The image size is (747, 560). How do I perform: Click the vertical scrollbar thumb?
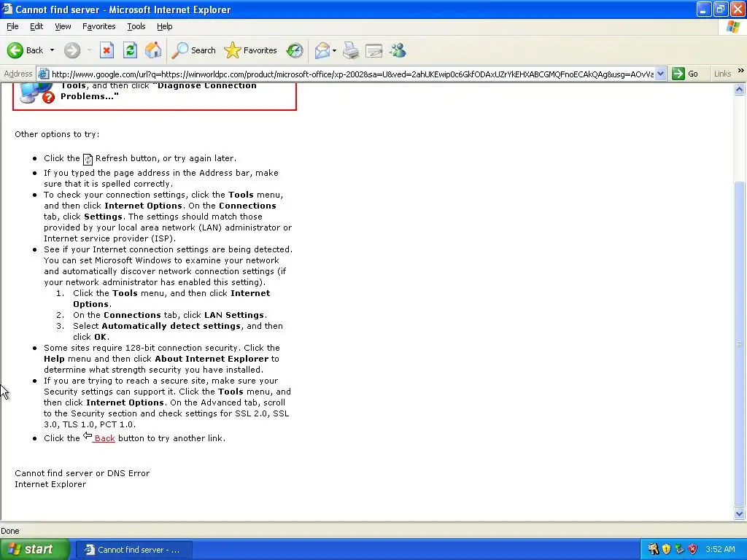[x=740, y=344]
